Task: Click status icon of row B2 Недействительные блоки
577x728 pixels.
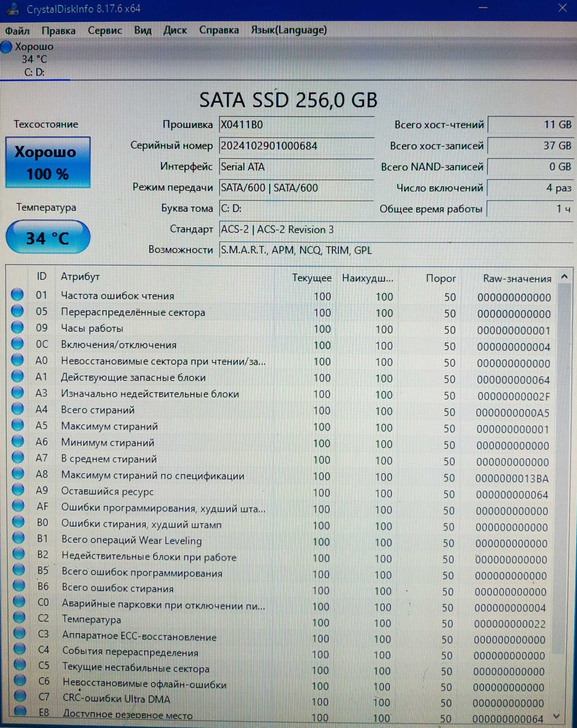Action: click(x=19, y=554)
